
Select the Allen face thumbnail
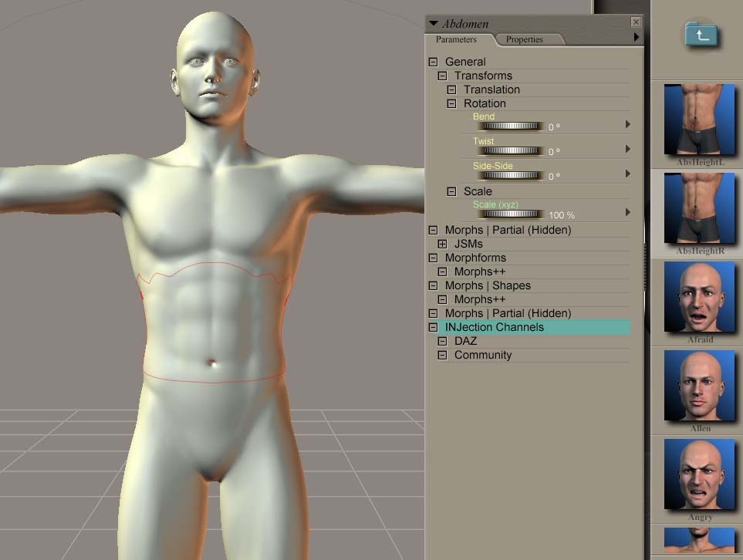[x=699, y=385]
